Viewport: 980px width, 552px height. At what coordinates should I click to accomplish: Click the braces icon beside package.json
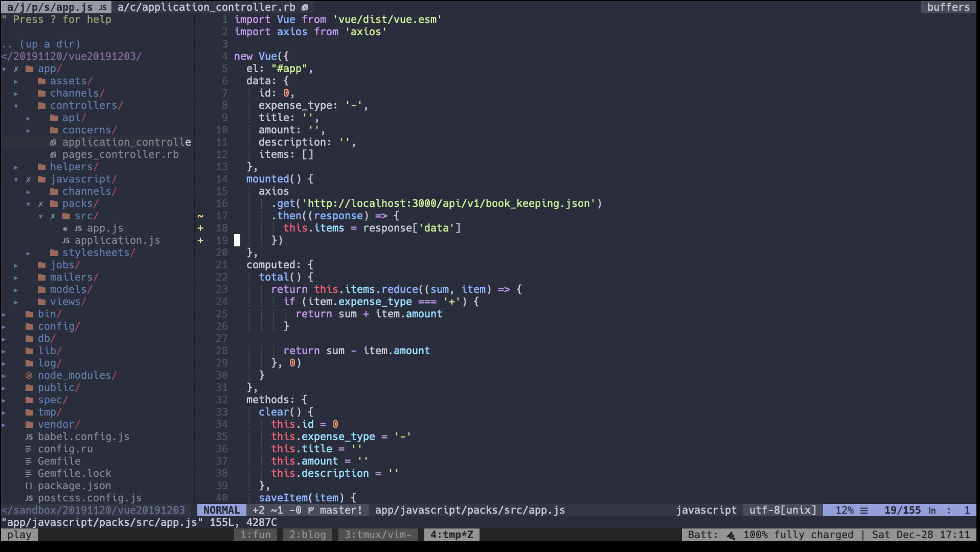pyautogui.click(x=29, y=486)
